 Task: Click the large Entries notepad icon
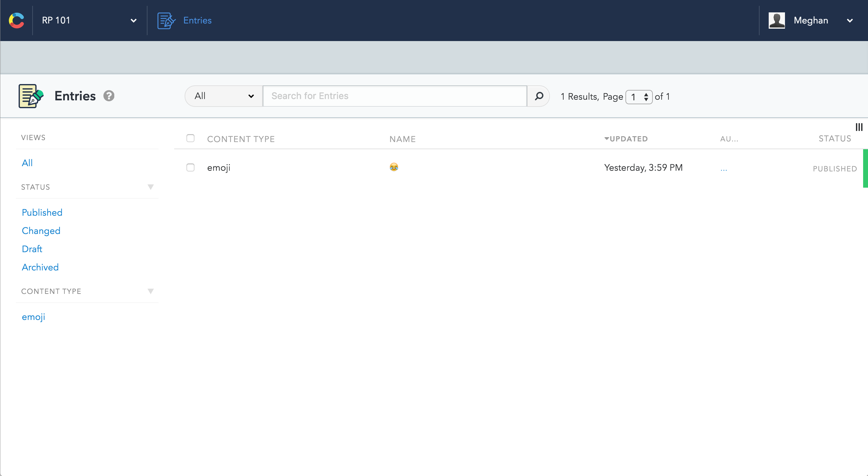click(31, 96)
